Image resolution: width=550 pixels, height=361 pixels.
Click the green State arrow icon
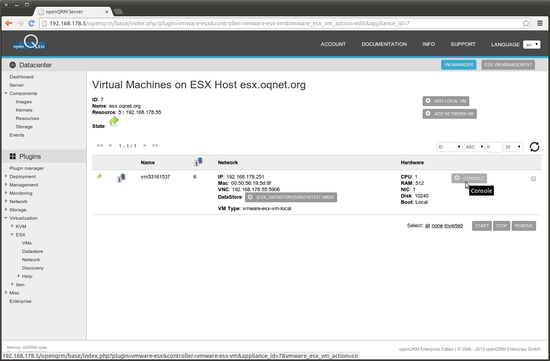pyautogui.click(x=114, y=121)
